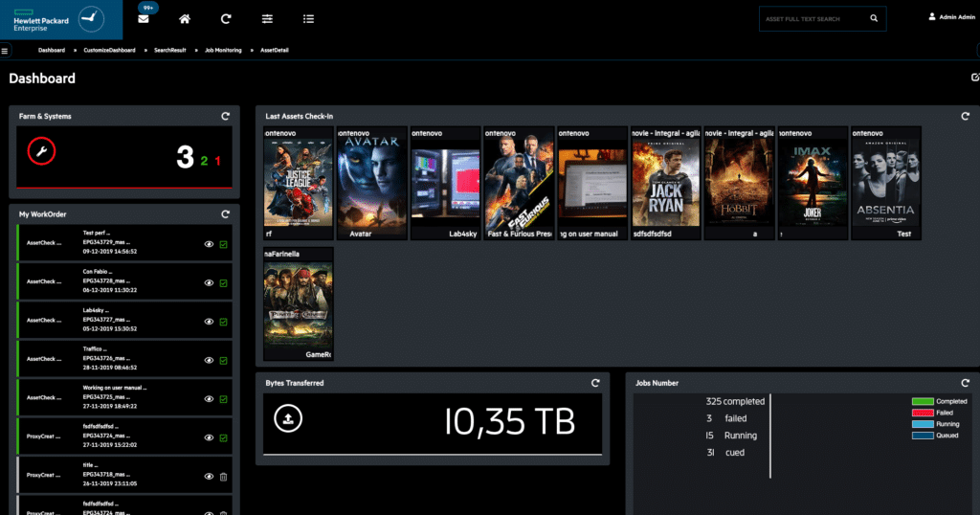Check the 'Traffico' work order checkbox
Viewport: 980px width, 515px height.
click(223, 361)
